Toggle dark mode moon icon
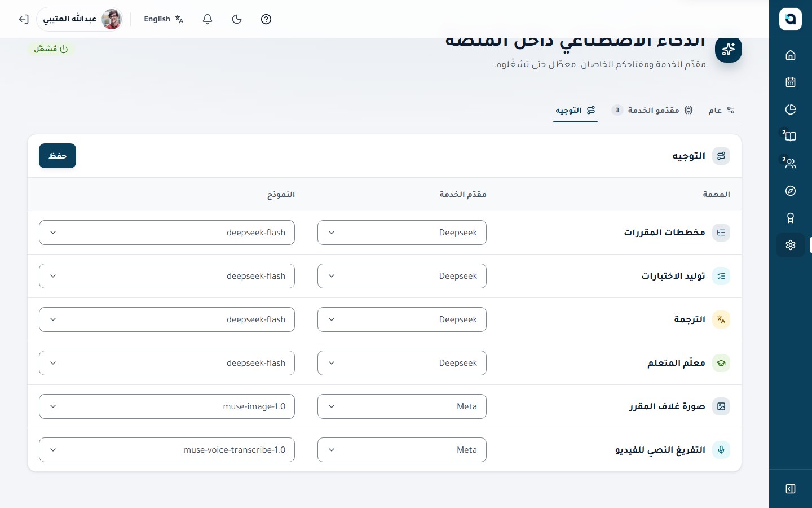Screen dimensions: 812x508 (237, 19)
